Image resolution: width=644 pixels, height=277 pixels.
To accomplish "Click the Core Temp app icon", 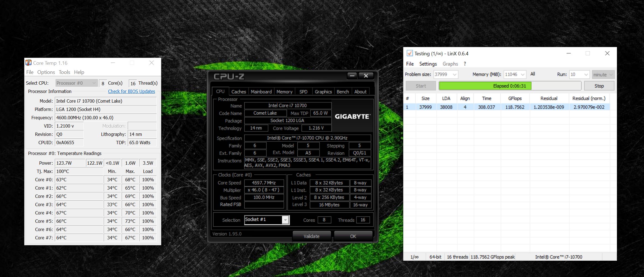I will click(x=28, y=63).
